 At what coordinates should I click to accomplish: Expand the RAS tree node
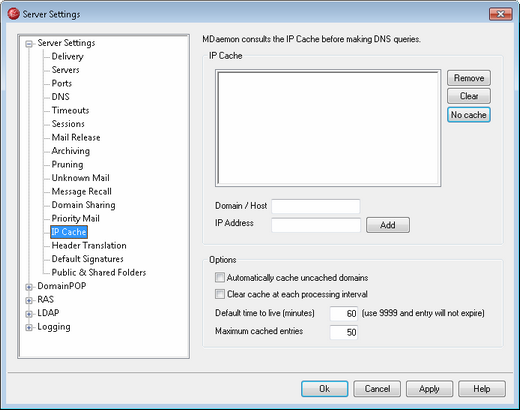click(29, 300)
